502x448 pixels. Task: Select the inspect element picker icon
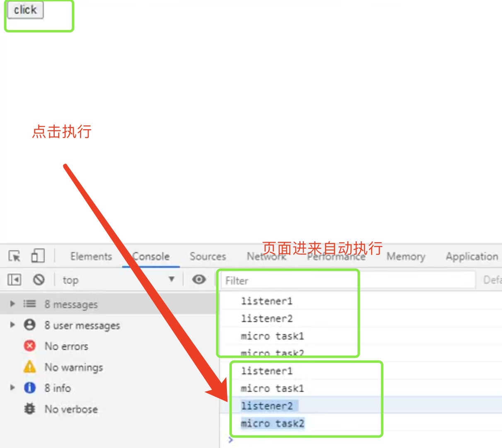pos(14,256)
